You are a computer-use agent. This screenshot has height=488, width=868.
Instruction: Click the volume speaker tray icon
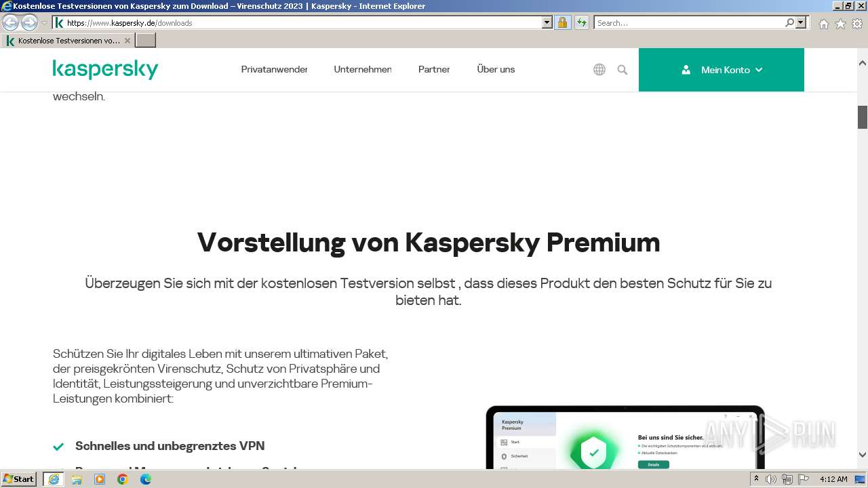click(x=771, y=479)
